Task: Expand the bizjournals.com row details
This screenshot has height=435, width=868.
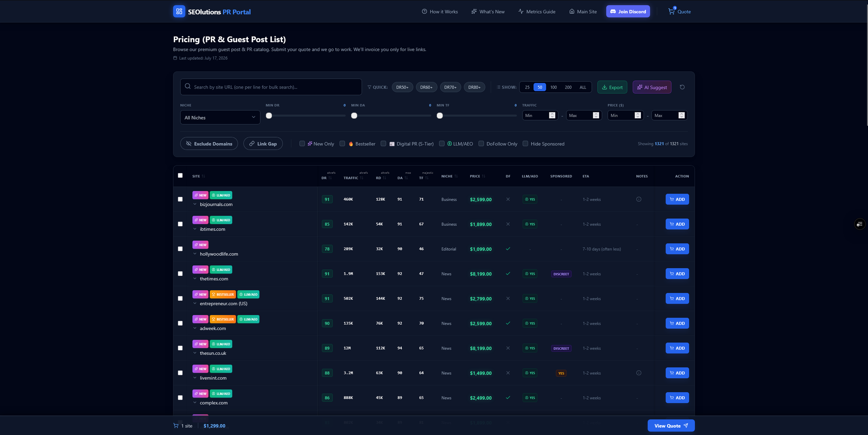Action: tap(195, 204)
